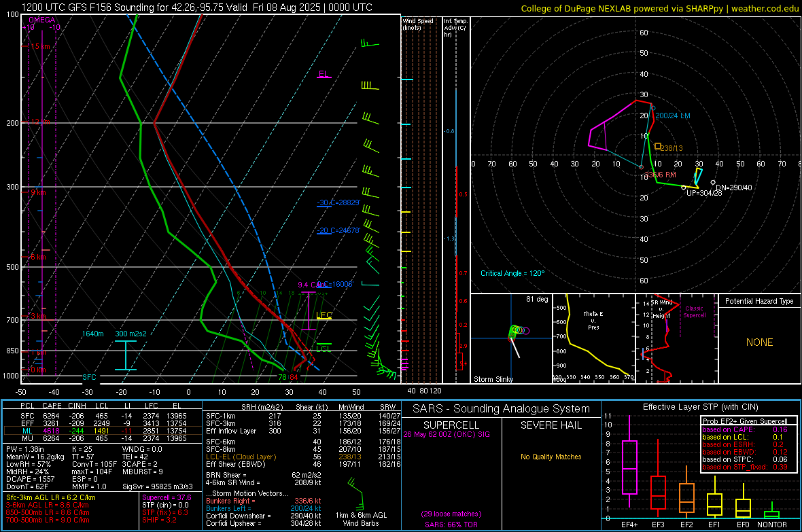Click 'SHIP = 3.2'
802x532 pixels.
159,520
